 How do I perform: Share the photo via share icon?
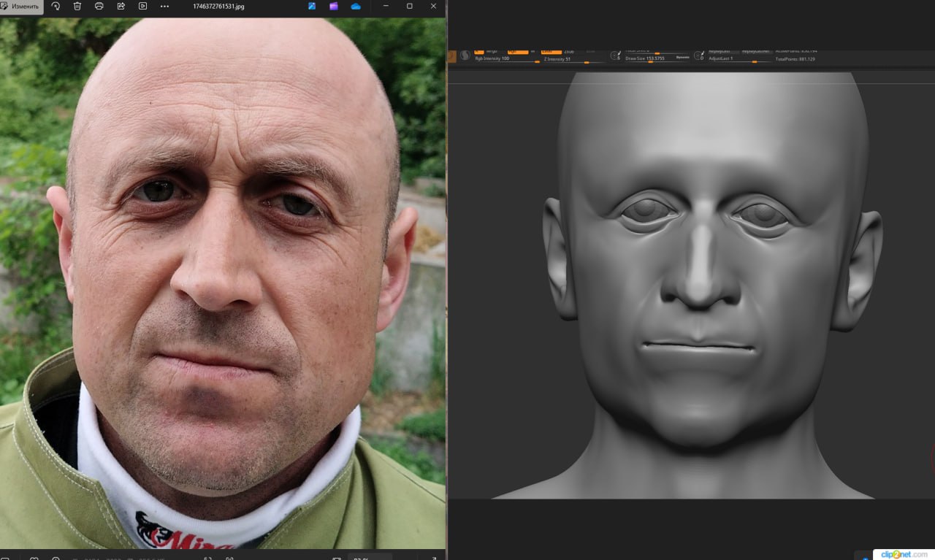click(121, 6)
